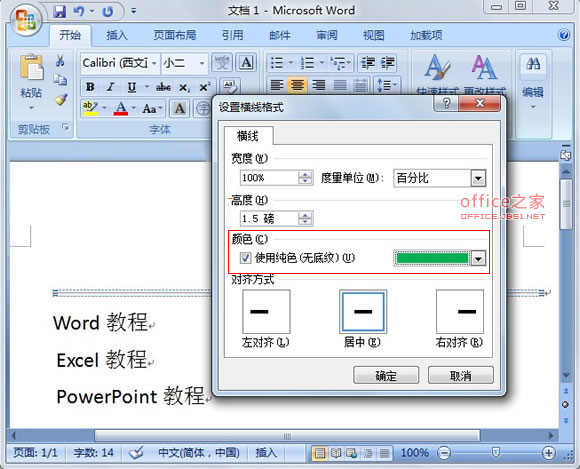
Task: Open the Quick Styles gallery
Action: pos(438,74)
